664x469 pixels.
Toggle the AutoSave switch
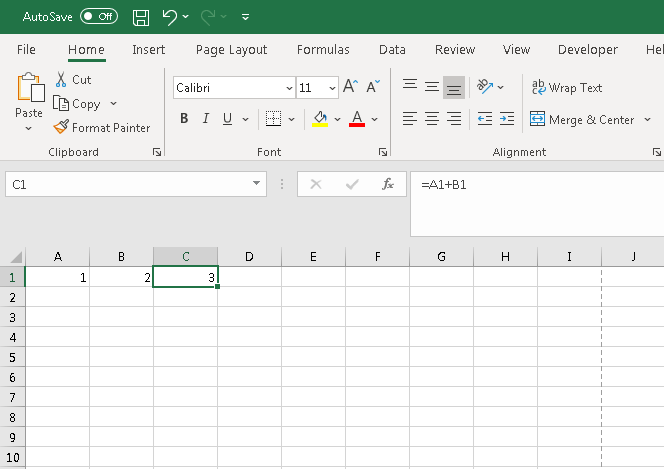[x=99, y=17]
